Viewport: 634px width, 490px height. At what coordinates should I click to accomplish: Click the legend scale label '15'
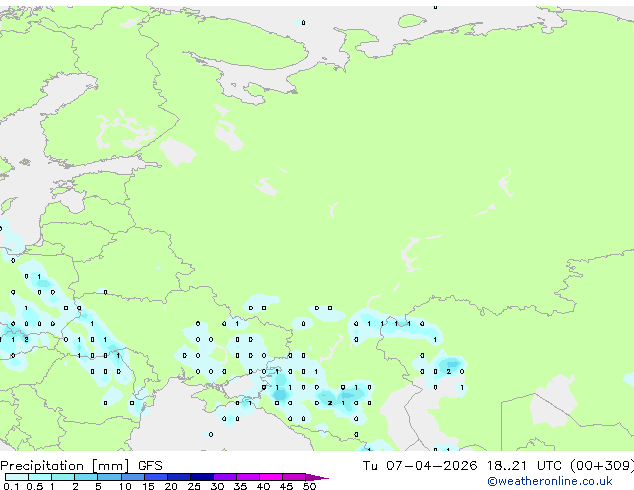(x=148, y=486)
